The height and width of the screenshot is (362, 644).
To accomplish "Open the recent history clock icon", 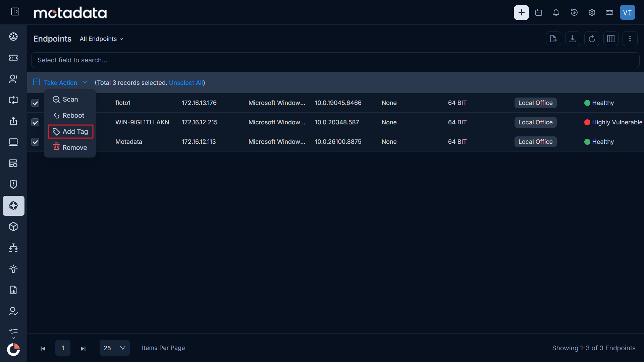I will [x=574, y=12].
